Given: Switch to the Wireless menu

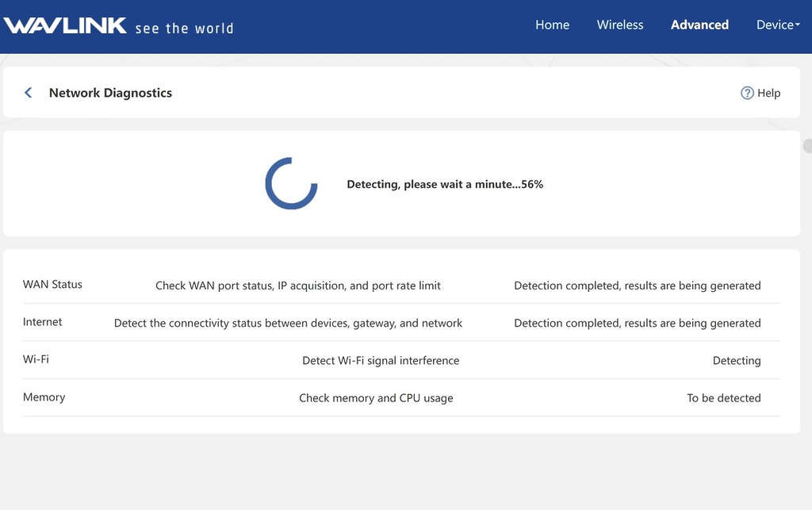Looking at the screenshot, I should (619, 25).
